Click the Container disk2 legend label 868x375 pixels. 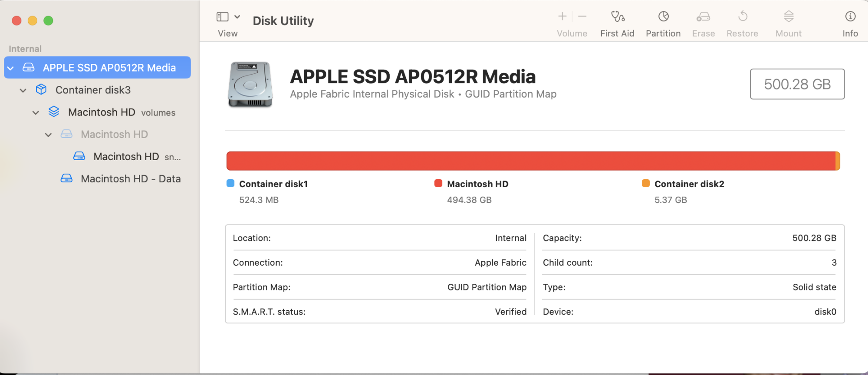tap(689, 184)
